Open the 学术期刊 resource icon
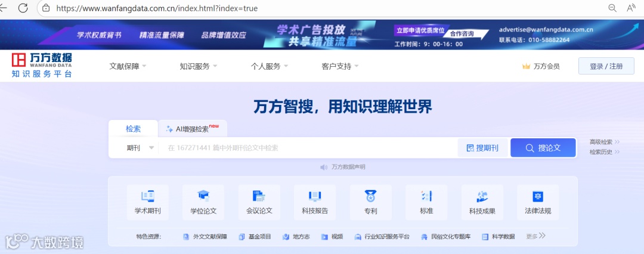The height and width of the screenshot is (254, 644). [147, 196]
